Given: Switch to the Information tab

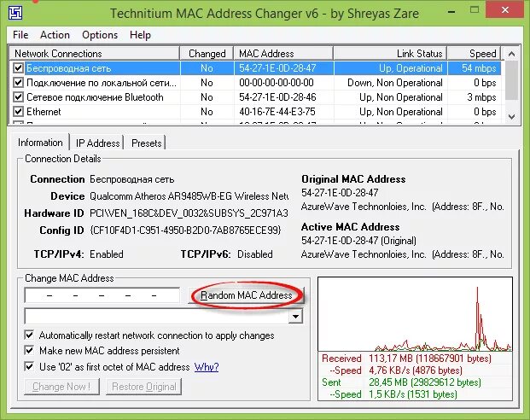Looking at the screenshot, I should (x=40, y=143).
